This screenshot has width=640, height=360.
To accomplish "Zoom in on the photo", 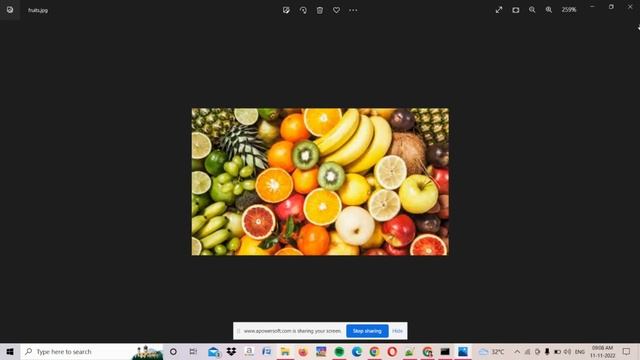I will click(549, 10).
